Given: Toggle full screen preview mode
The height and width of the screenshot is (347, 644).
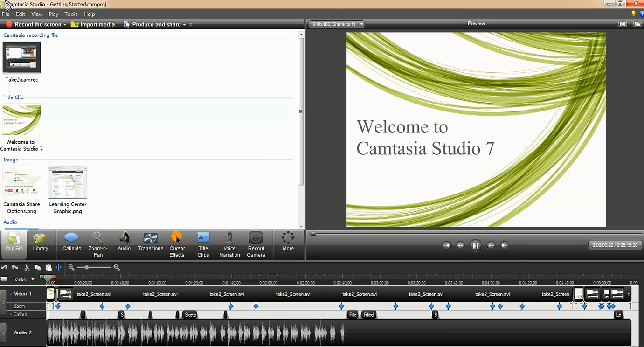Looking at the screenshot, I should coord(622,24).
